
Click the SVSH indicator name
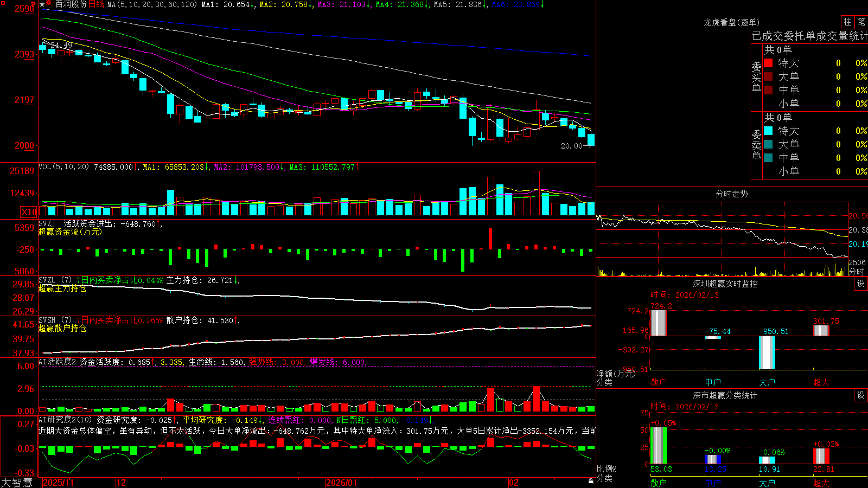click(x=47, y=320)
